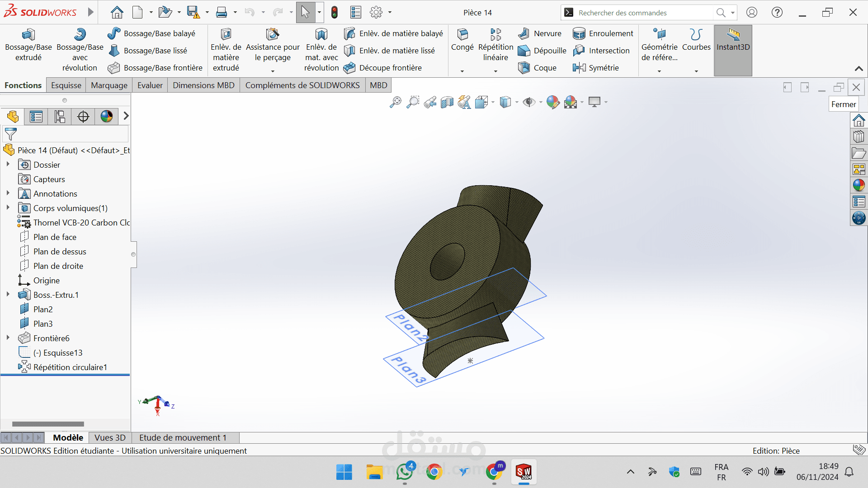Open the Evaluer tab
The image size is (868, 488).
(150, 85)
